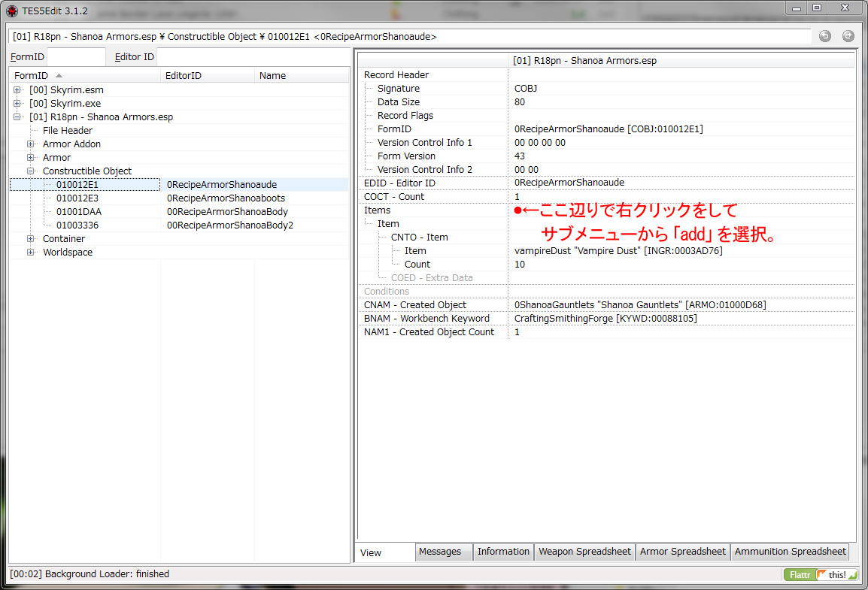Click the Data Size value 80
Viewport: 868px width, 590px height.
click(519, 101)
